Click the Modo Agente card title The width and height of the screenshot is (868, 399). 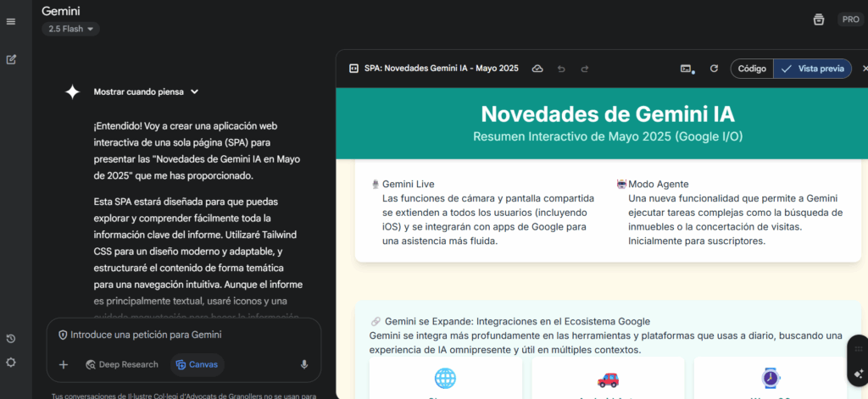pyautogui.click(x=659, y=185)
